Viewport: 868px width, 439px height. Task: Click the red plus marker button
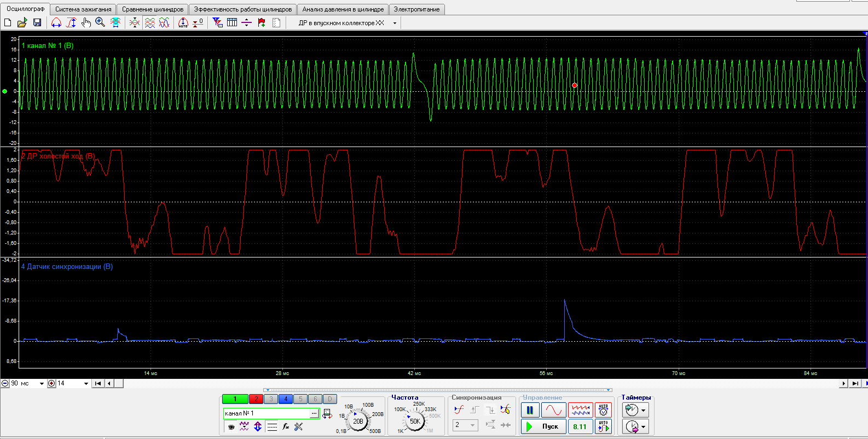coord(51,383)
